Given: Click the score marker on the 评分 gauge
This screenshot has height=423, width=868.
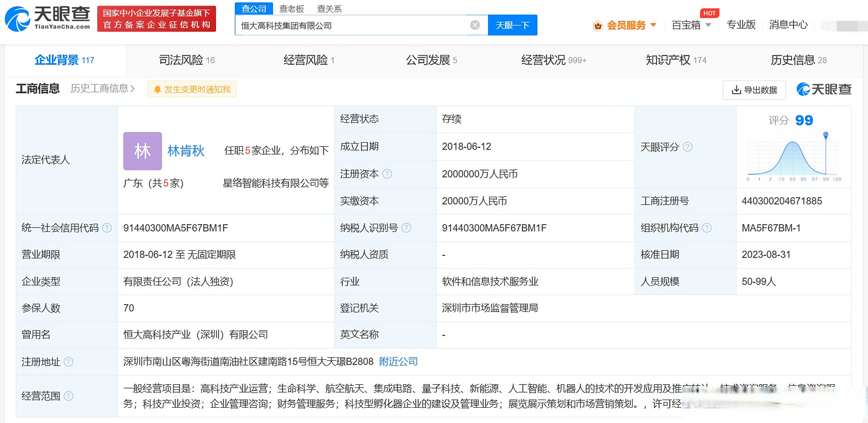Looking at the screenshot, I should point(825,134).
